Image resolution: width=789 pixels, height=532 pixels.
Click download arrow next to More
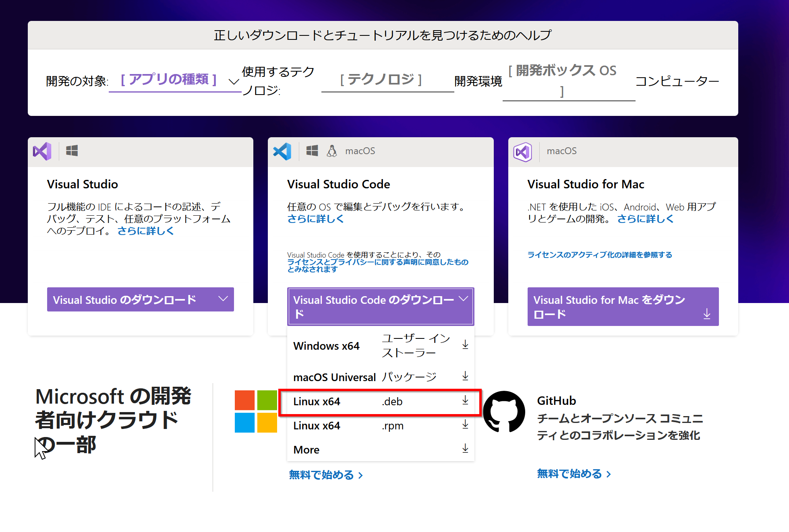465,449
